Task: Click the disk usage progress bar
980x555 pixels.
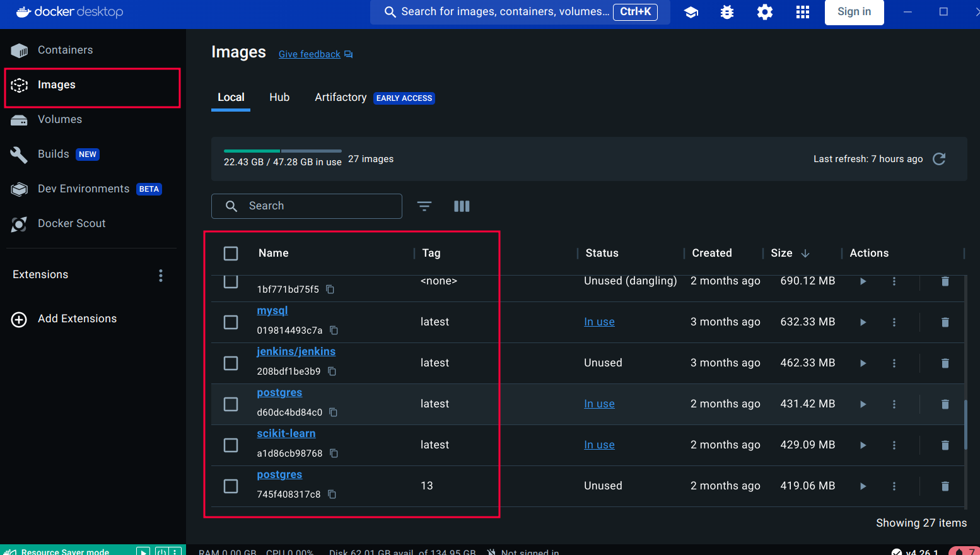Action: (x=283, y=151)
